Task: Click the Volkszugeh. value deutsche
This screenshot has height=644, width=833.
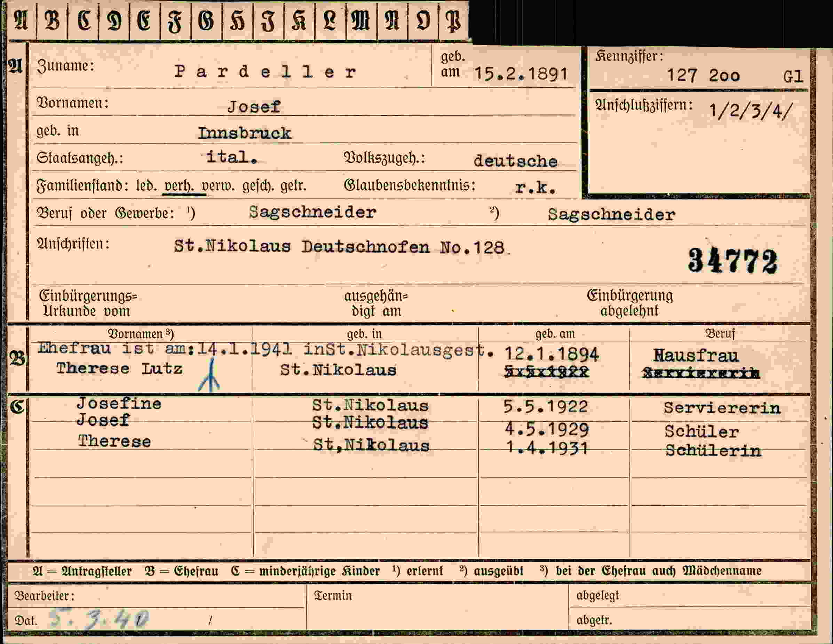Action: [515, 161]
